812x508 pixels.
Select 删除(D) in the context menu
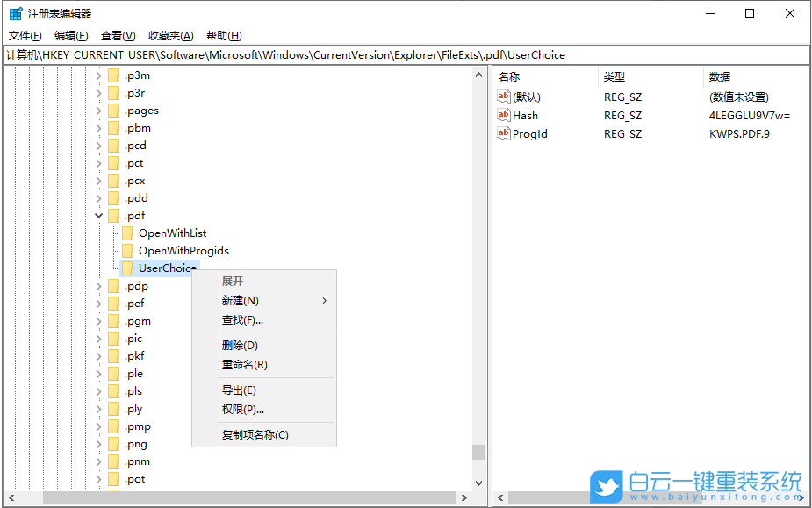[239, 345]
